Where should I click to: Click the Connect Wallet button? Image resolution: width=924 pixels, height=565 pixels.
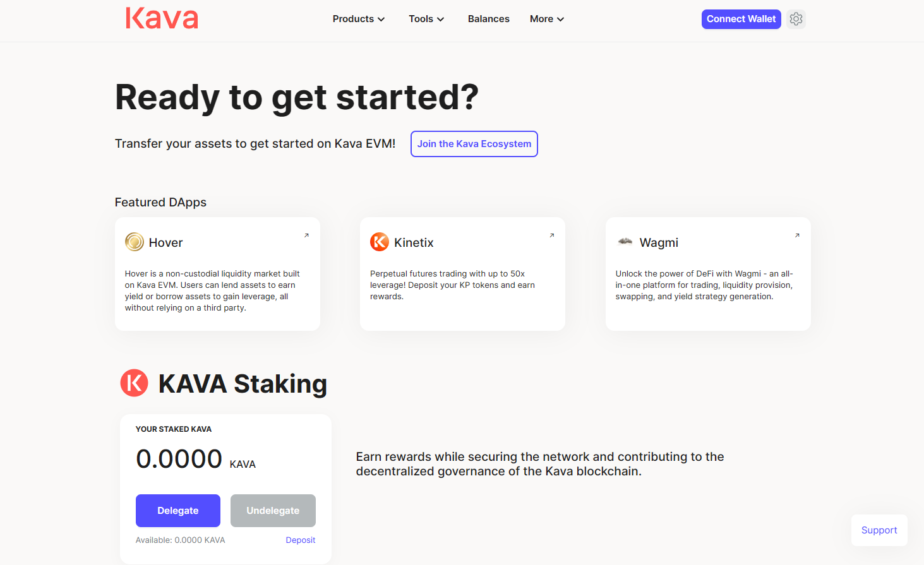point(741,19)
